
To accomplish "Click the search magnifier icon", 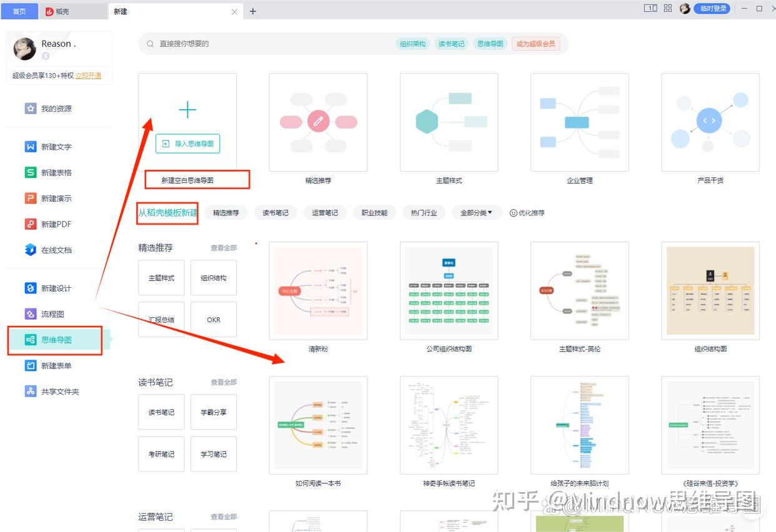I will coord(150,44).
